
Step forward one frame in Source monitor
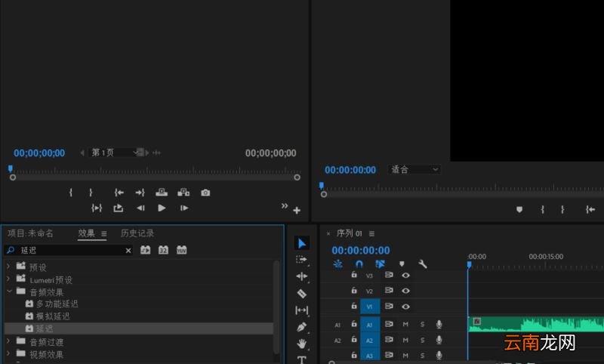(x=184, y=208)
